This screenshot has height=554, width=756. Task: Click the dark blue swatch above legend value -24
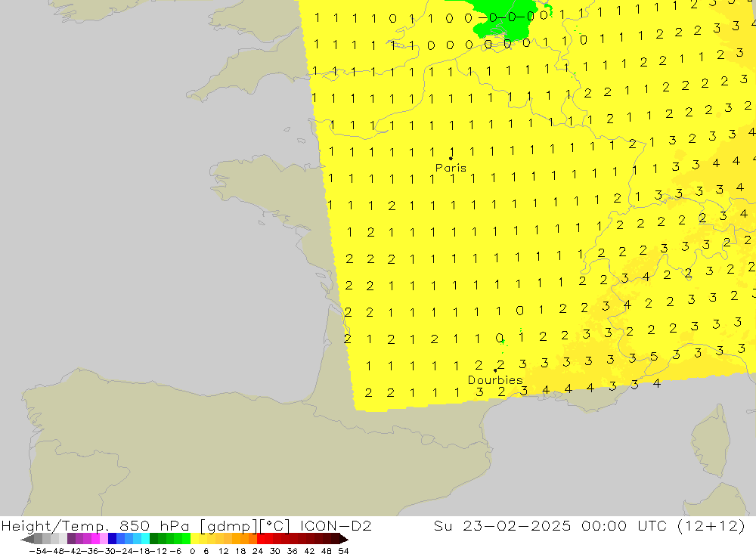(113, 539)
